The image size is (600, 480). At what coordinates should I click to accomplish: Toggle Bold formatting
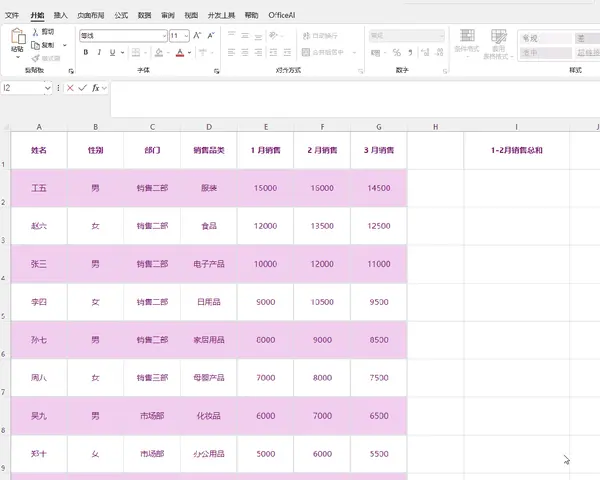pos(86,52)
